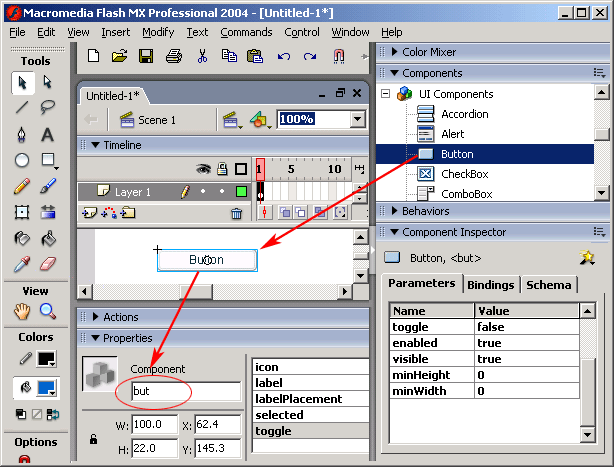Toggle Layer 1 lock dot
614x467 pixels.
click(222, 191)
